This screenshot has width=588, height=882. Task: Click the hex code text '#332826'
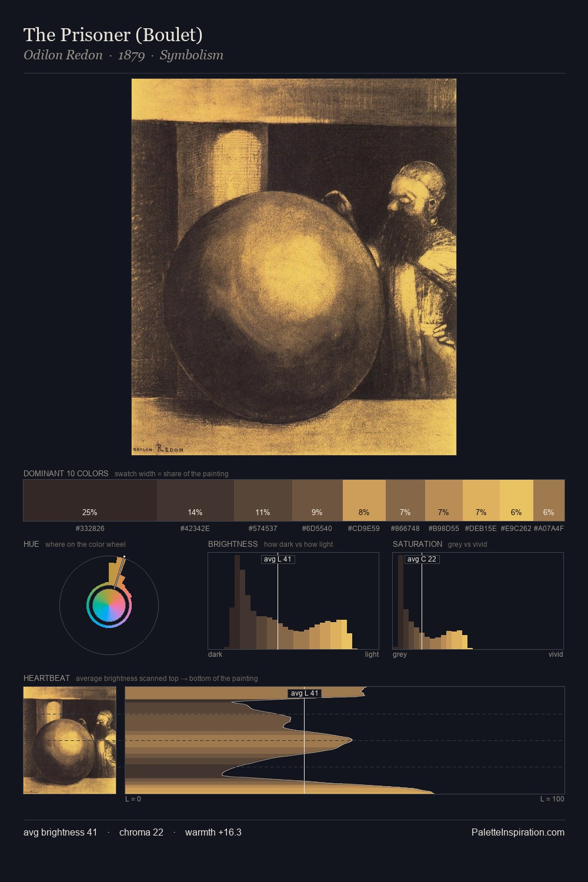[90, 529]
